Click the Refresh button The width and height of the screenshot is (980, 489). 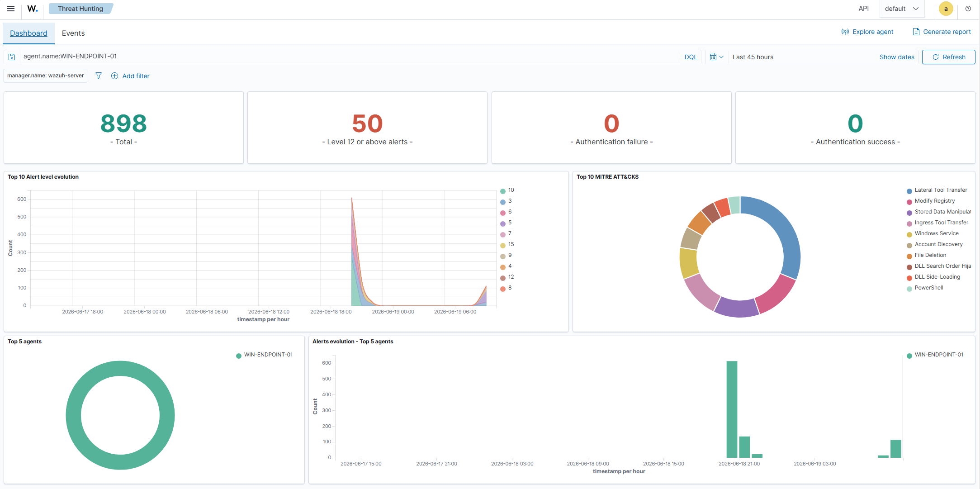tap(948, 57)
